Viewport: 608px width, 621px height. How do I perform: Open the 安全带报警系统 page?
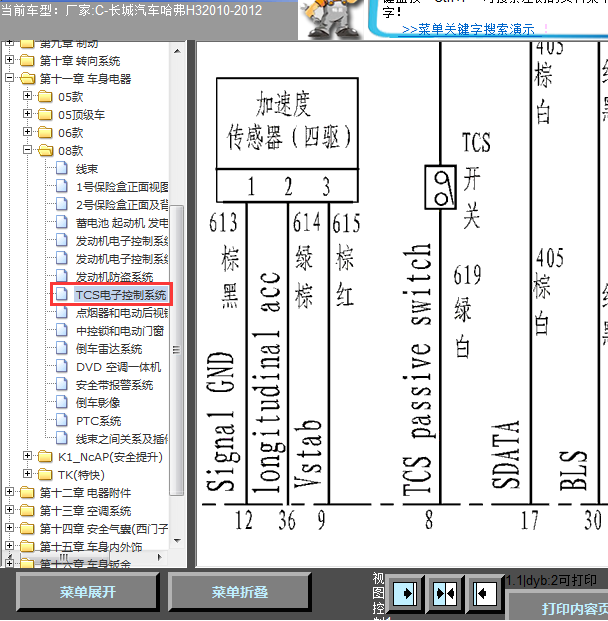[114, 385]
